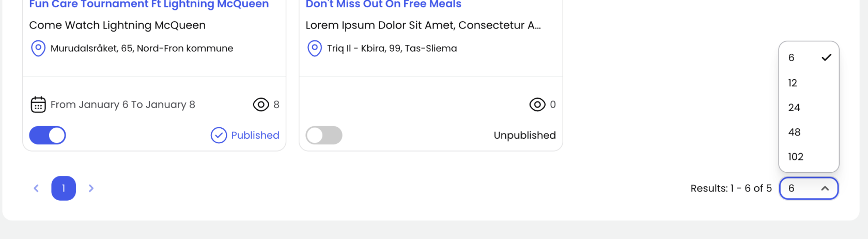Viewport: 868px width, 239px height.
Task: Click the Unpublished status label
Action: point(524,136)
